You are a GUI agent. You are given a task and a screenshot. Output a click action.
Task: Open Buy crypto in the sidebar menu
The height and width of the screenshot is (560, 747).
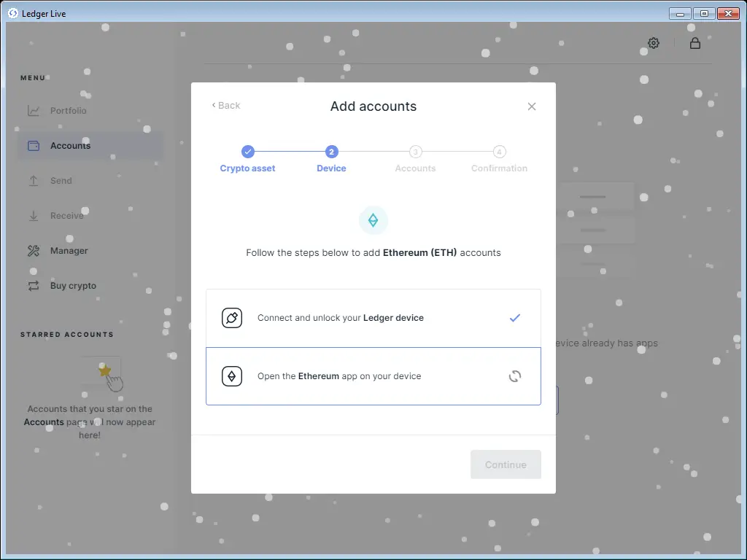[x=90, y=286]
